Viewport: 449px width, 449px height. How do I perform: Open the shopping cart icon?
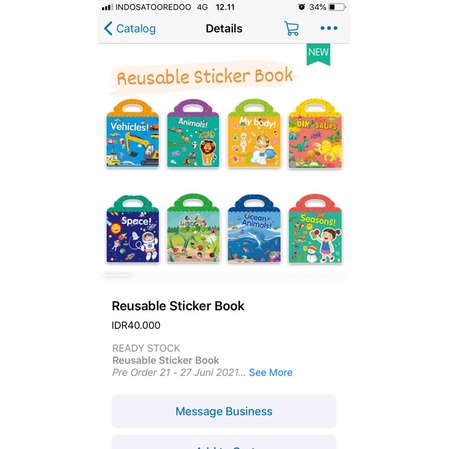pyautogui.click(x=291, y=28)
